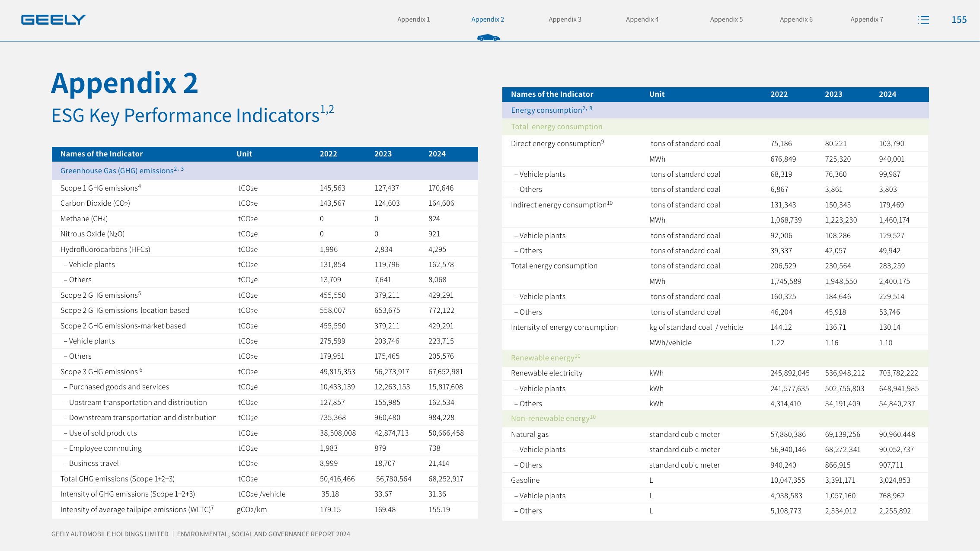Select 'Intensity of energy consumption' row label
980x551 pixels.
coord(564,327)
